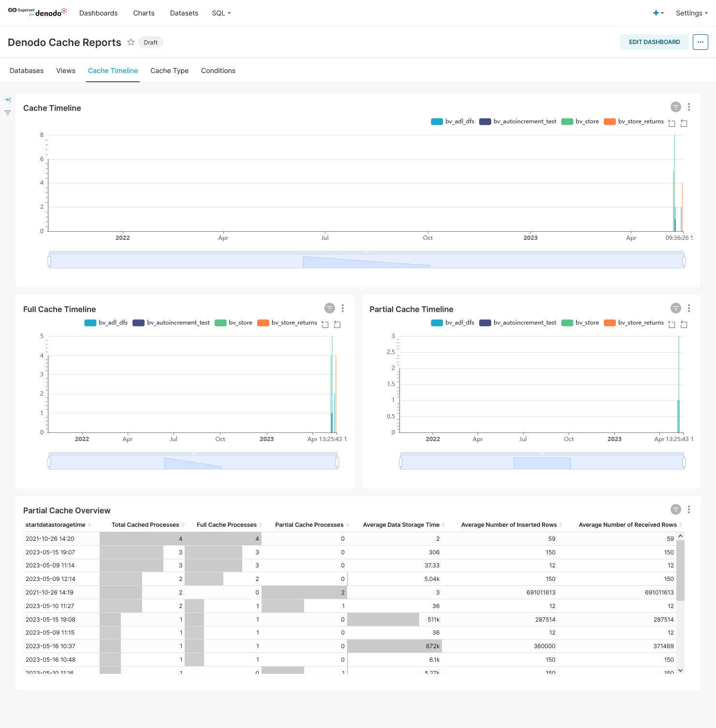Toggle bv_store_returns in Full Cache Timeline legend
Viewport: 716px width, 728px height.
(x=287, y=323)
